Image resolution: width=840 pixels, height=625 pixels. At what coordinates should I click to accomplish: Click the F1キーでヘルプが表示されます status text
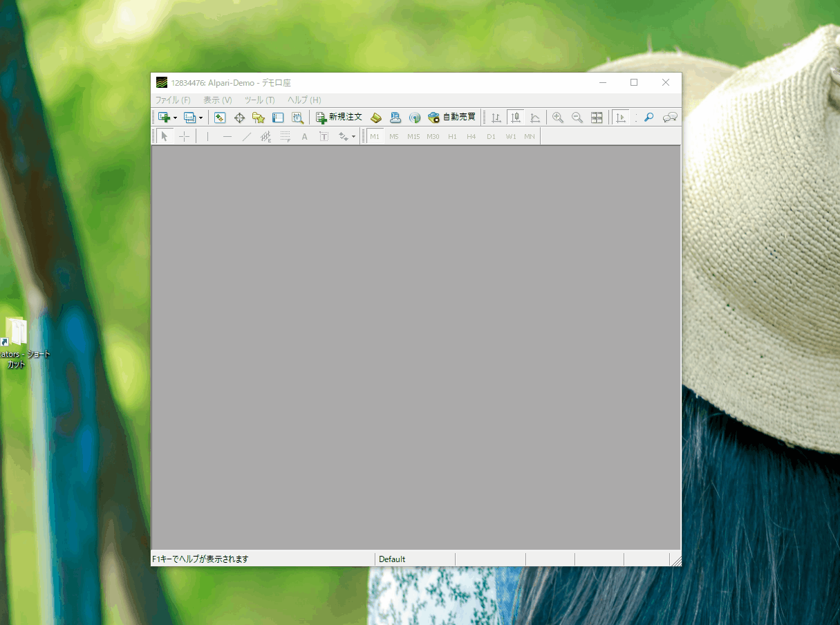coord(200,559)
